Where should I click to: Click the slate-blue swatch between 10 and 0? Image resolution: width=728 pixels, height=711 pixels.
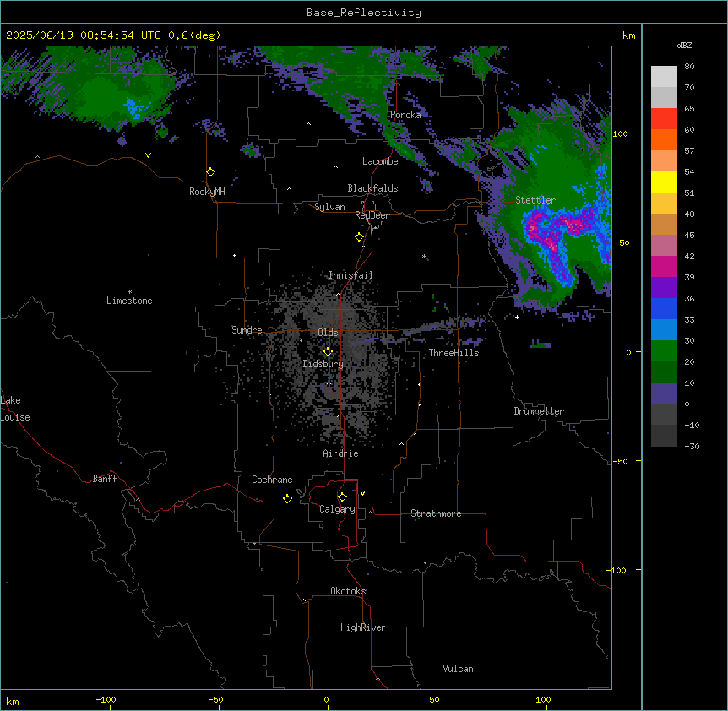click(x=664, y=393)
